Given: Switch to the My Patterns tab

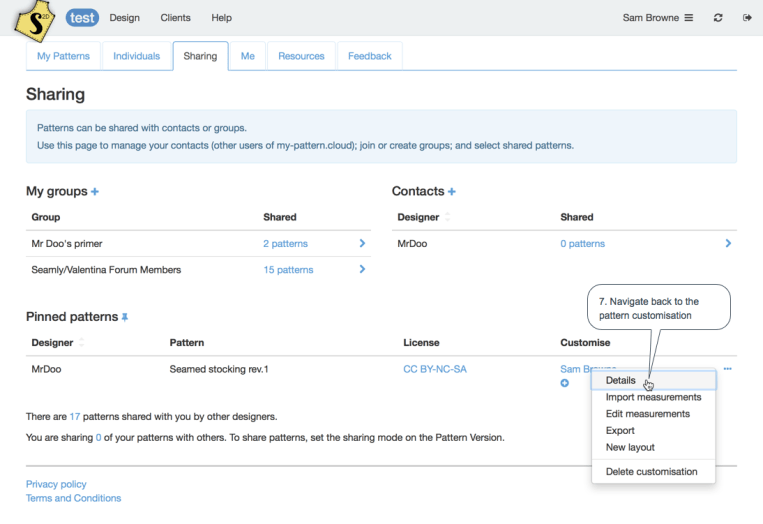Looking at the screenshot, I should pyautogui.click(x=63, y=56).
